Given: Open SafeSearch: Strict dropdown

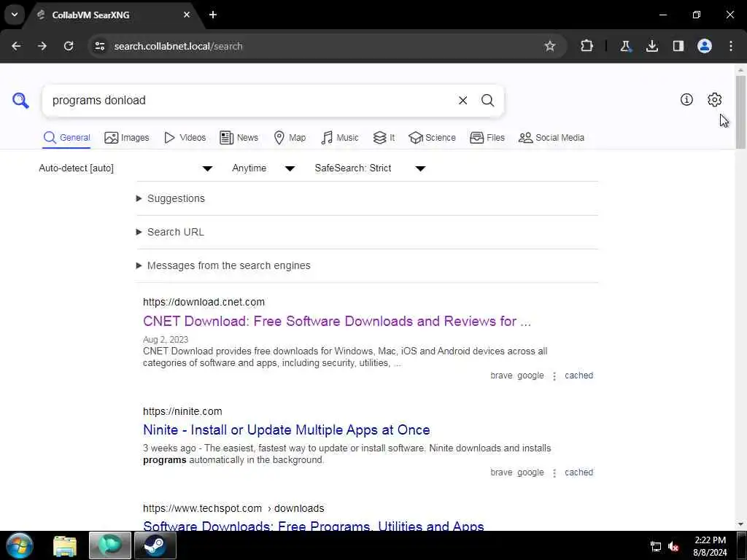Looking at the screenshot, I should 370,168.
